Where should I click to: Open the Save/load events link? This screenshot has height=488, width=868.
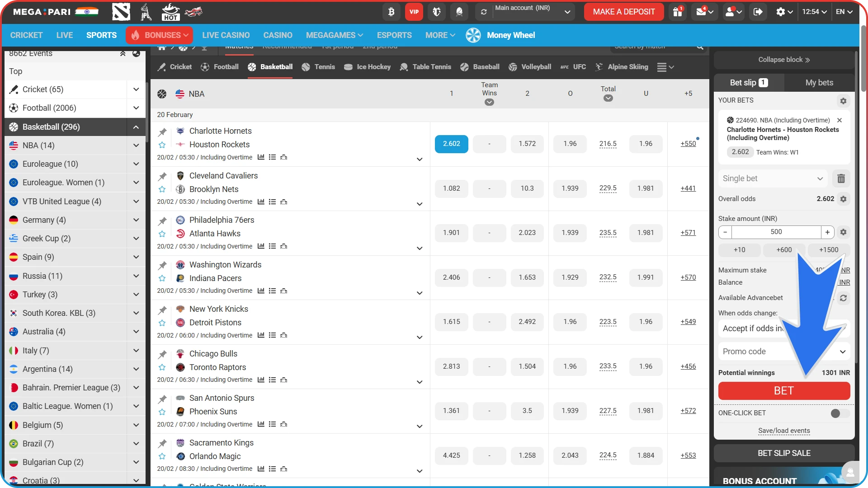click(783, 431)
